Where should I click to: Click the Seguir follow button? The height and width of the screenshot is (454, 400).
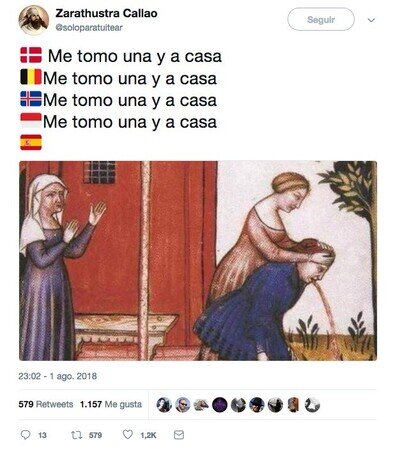(321, 20)
